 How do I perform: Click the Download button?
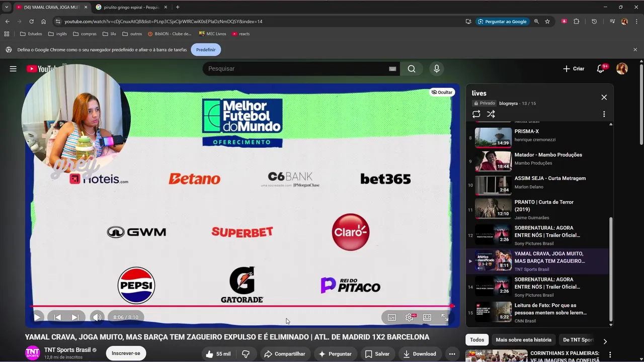(x=420, y=354)
